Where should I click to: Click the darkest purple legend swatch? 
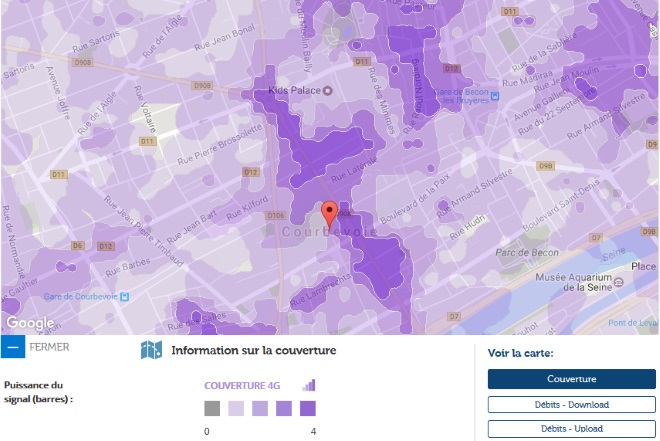point(308,408)
